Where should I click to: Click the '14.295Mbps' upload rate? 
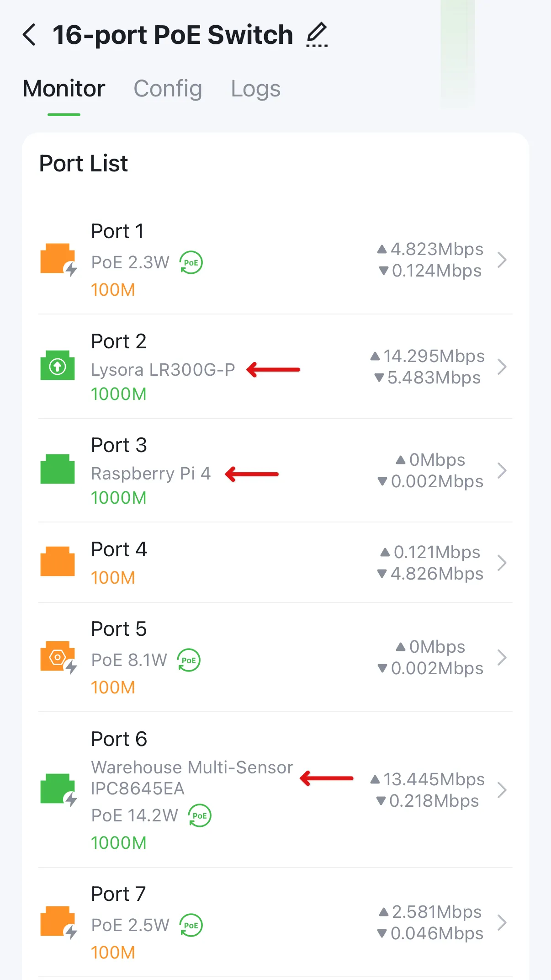click(x=434, y=356)
